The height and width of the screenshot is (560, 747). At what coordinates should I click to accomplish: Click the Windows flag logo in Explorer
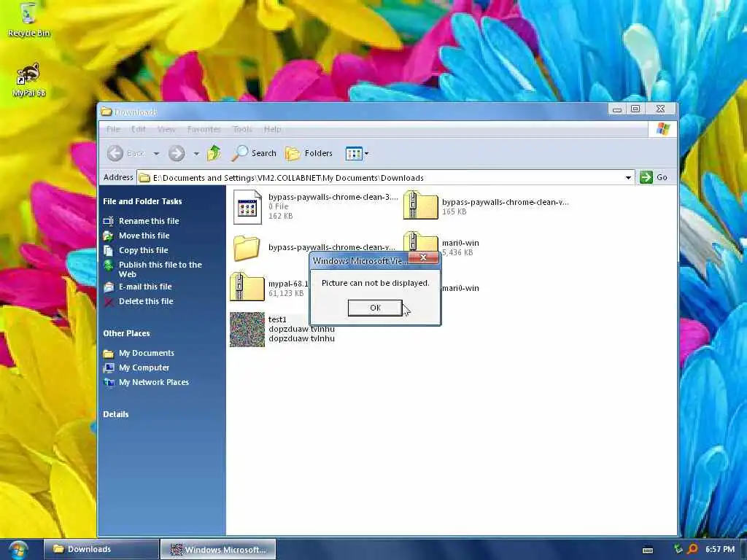click(662, 128)
